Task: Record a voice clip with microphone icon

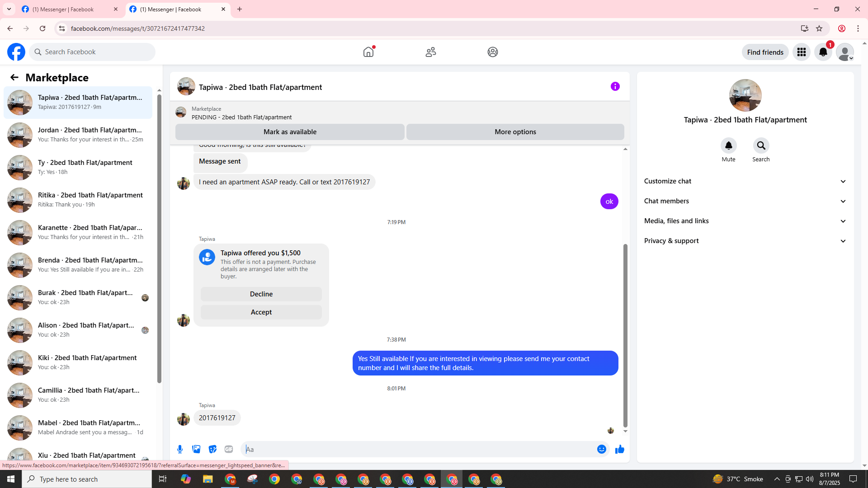Action: pos(180,449)
